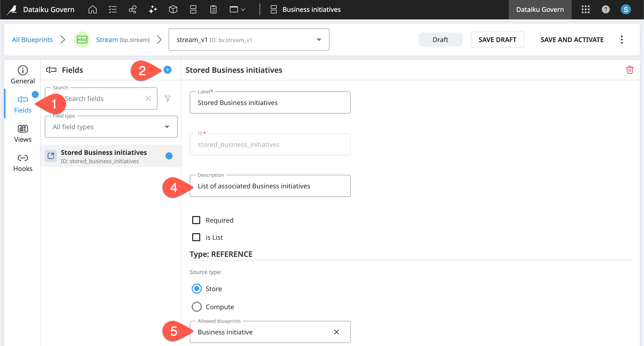Delete field using red trash icon

point(630,70)
